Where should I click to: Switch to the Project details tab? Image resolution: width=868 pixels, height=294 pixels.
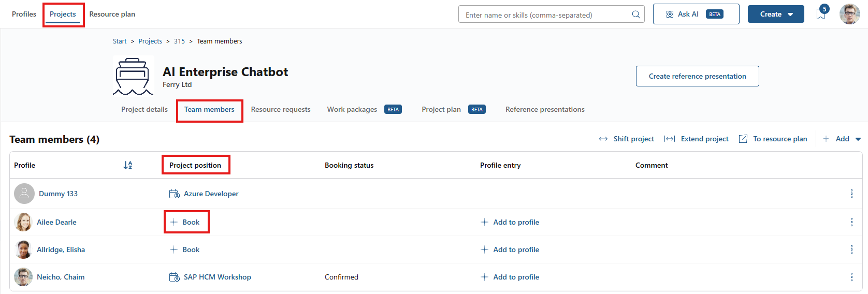coord(144,109)
